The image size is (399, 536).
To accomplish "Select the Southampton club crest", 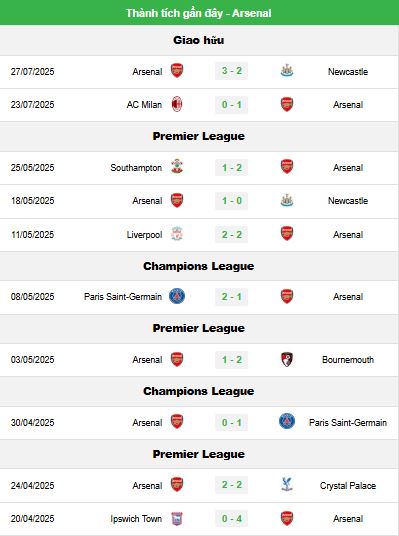I will 177,167.
